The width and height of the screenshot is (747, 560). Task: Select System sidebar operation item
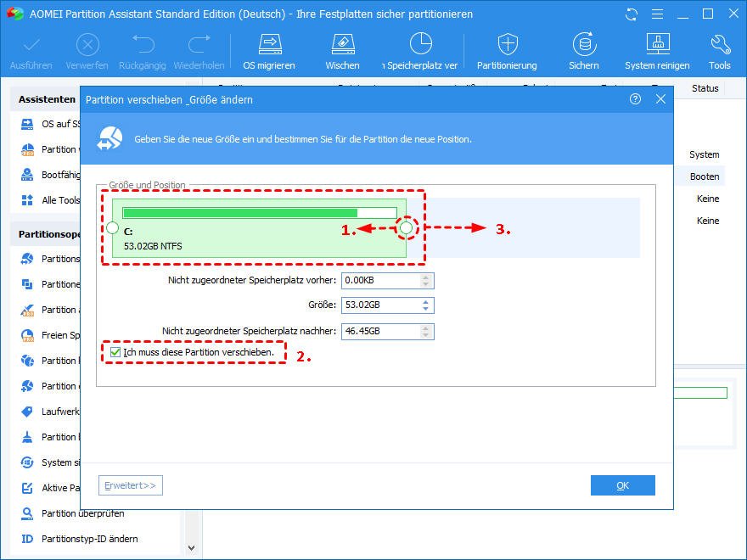[50, 462]
